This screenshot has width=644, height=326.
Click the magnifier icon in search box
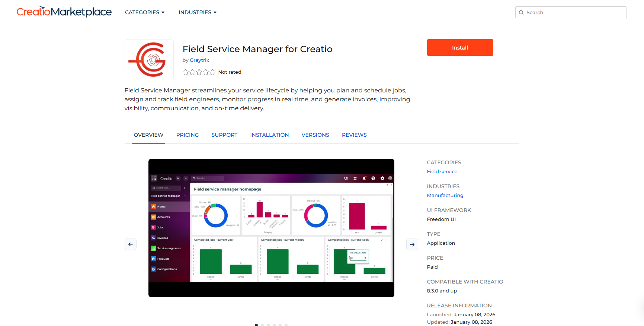point(521,12)
